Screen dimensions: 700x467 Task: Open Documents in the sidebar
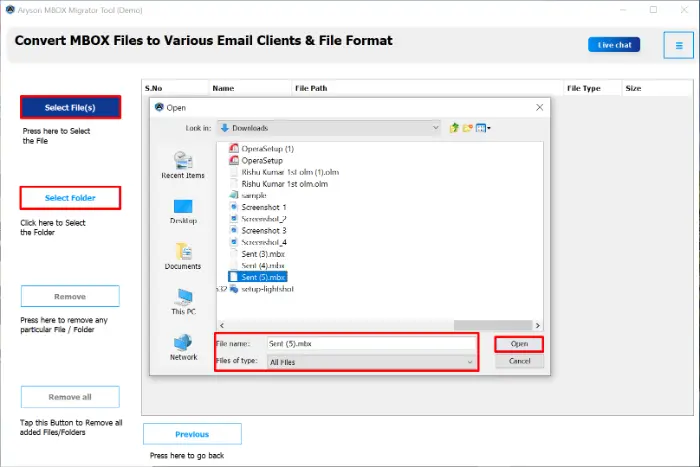pos(183,256)
